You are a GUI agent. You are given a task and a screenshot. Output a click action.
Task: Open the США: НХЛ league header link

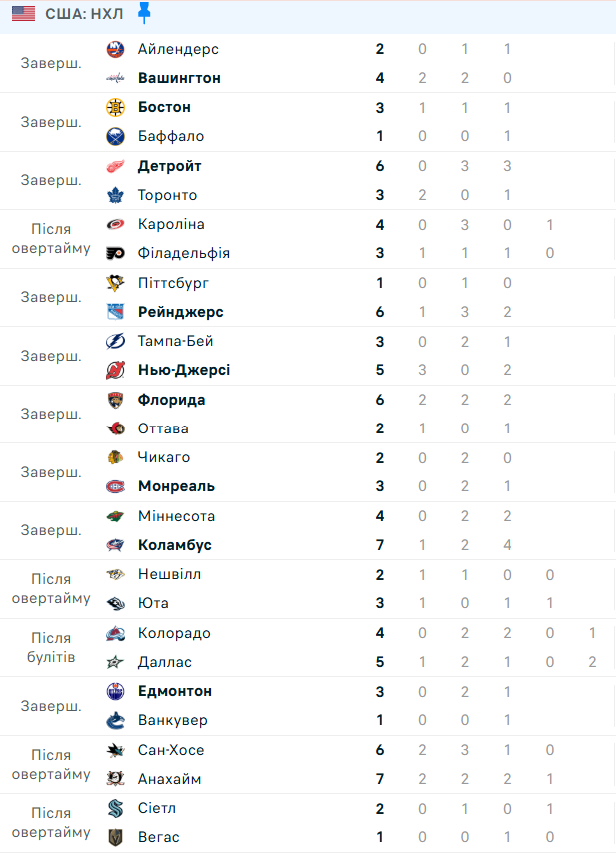point(84,14)
